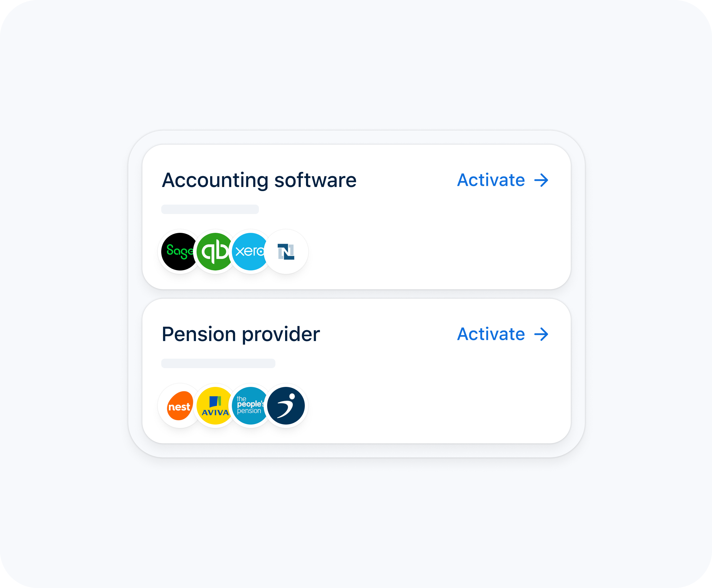
Task: Click the Accounting software heading
Action: click(x=259, y=180)
